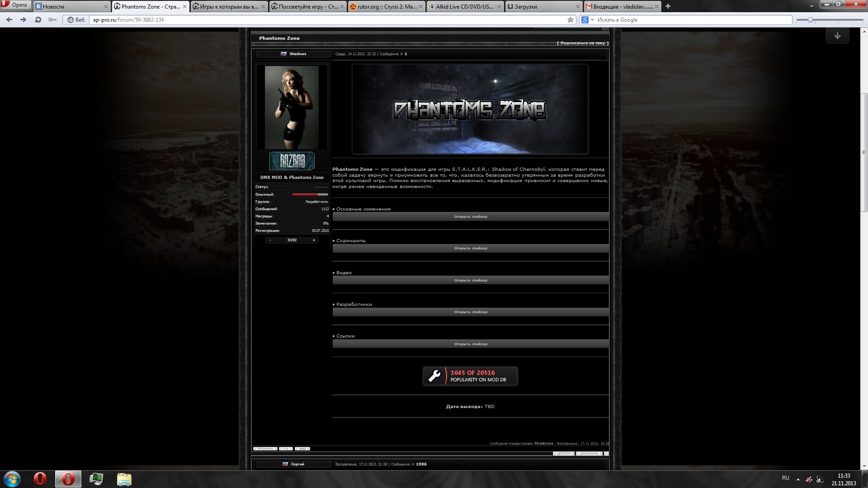Open Shadows user name link

(x=297, y=54)
